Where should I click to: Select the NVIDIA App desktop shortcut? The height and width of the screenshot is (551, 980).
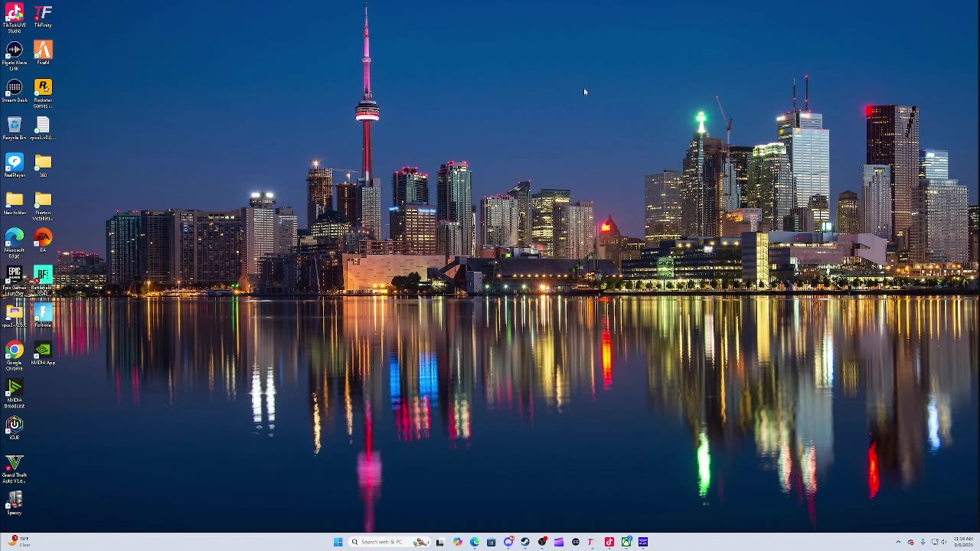pos(43,353)
